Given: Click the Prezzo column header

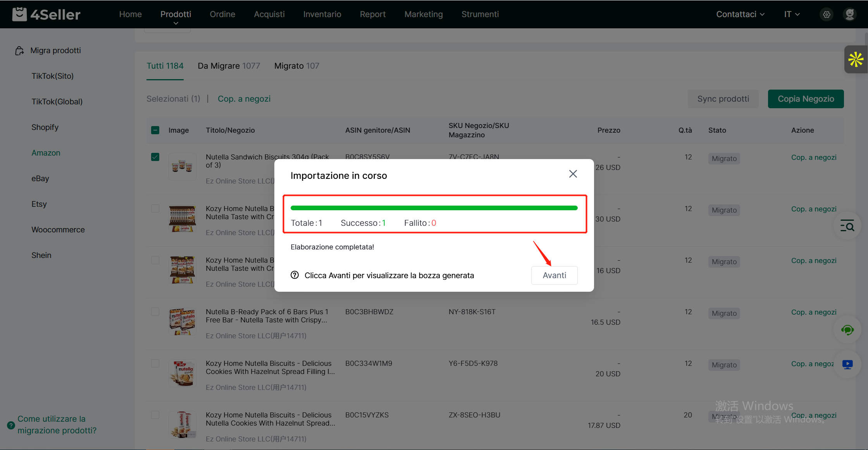Looking at the screenshot, I should tap(609, 130).
